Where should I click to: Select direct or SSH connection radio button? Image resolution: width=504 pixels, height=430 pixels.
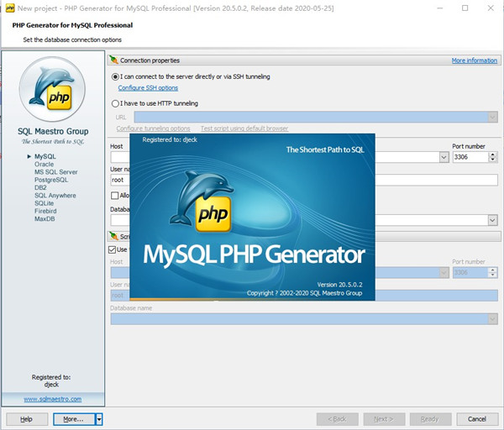pyautogui.click(x=115, y=76)
